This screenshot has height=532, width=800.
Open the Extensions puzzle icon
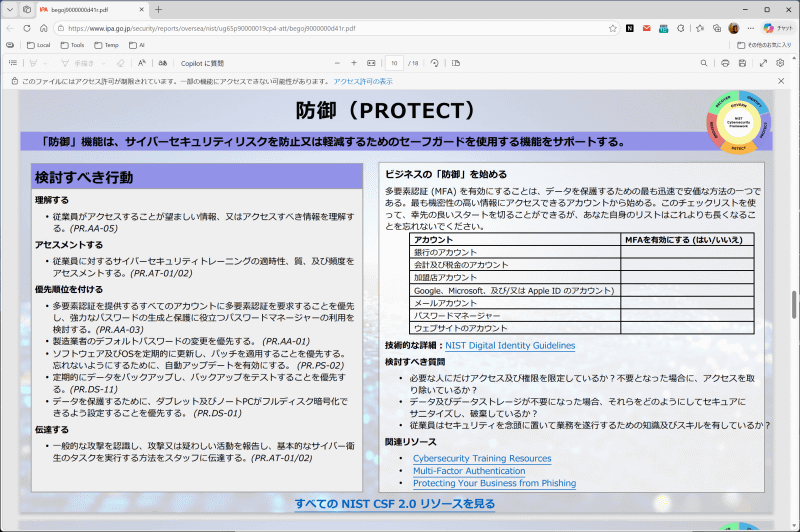point(681,28)
